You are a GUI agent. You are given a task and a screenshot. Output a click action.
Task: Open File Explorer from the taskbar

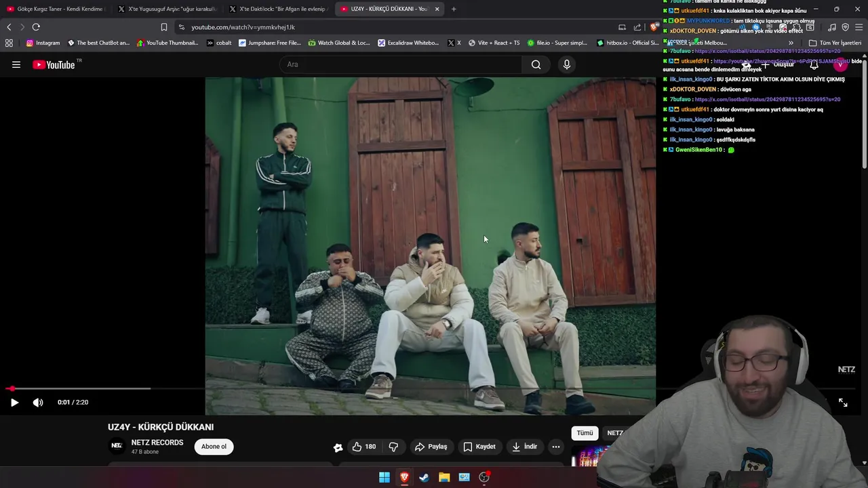(x=444, y=477)
